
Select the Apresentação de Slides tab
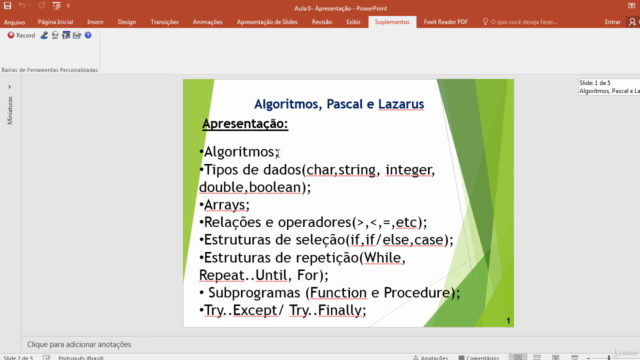pyautogui.click(x=267, y=22)
